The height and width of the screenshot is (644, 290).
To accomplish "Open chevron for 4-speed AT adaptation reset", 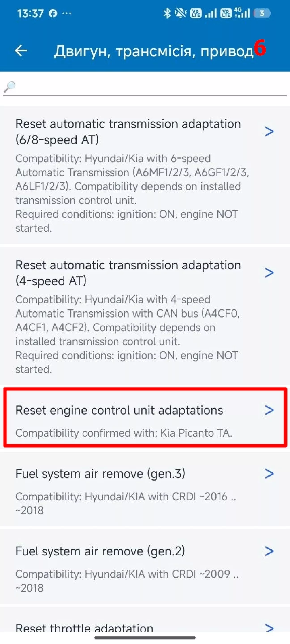I will click(x=269, y=273).
